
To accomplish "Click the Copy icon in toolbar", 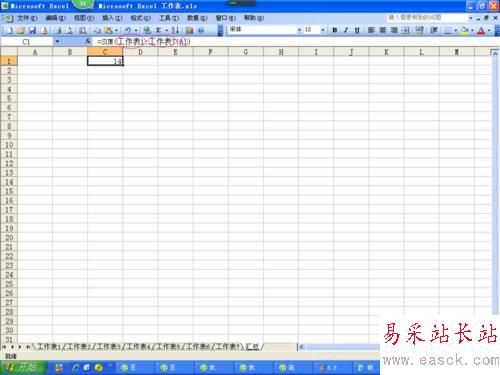I will (97, 30).
